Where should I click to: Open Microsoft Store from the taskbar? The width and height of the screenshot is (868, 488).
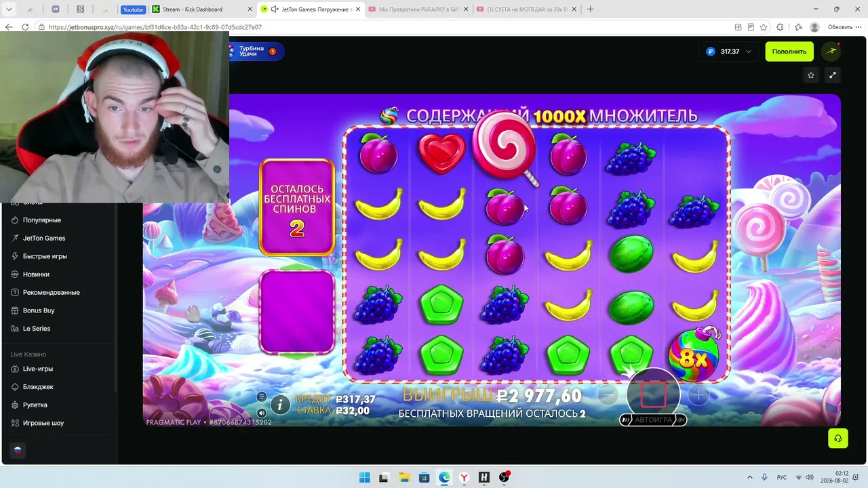point(424,477)
